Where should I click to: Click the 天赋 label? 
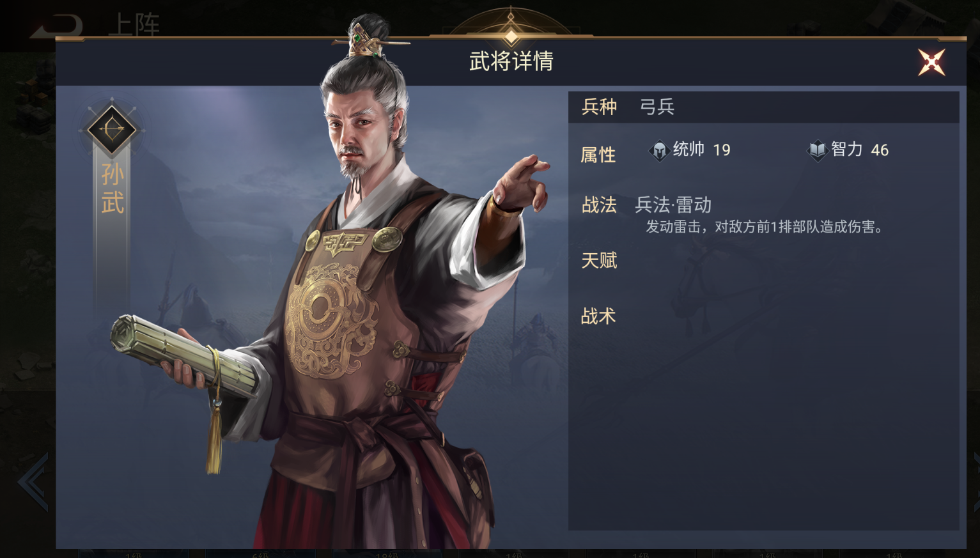(x=599, y=261)
